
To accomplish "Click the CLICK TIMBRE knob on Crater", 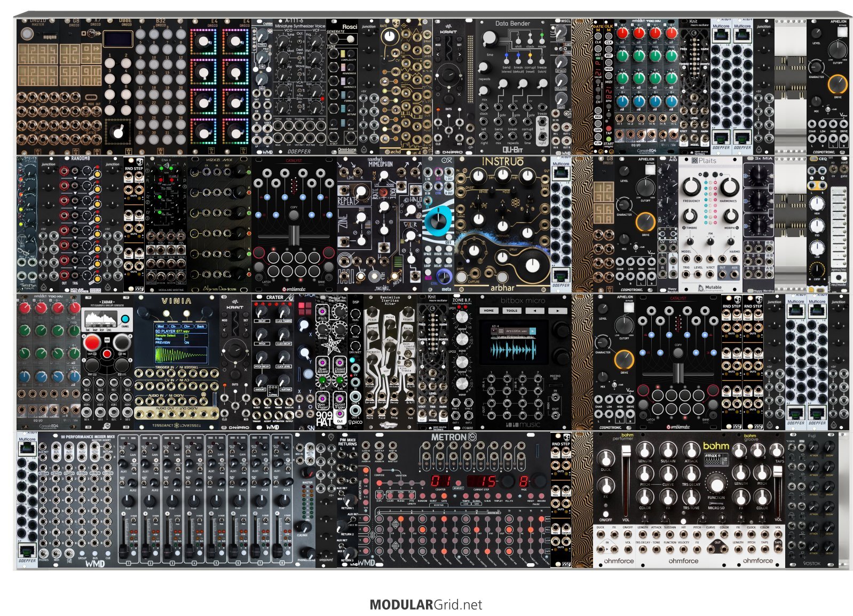I will point(284,311).
